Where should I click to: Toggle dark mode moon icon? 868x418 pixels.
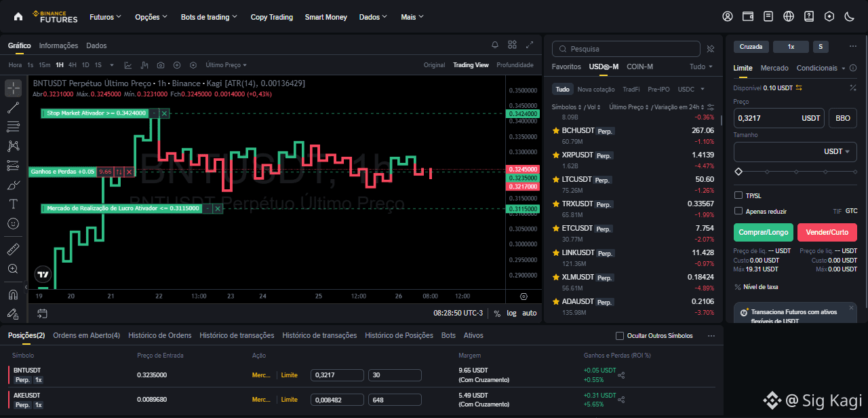point(849,16)
